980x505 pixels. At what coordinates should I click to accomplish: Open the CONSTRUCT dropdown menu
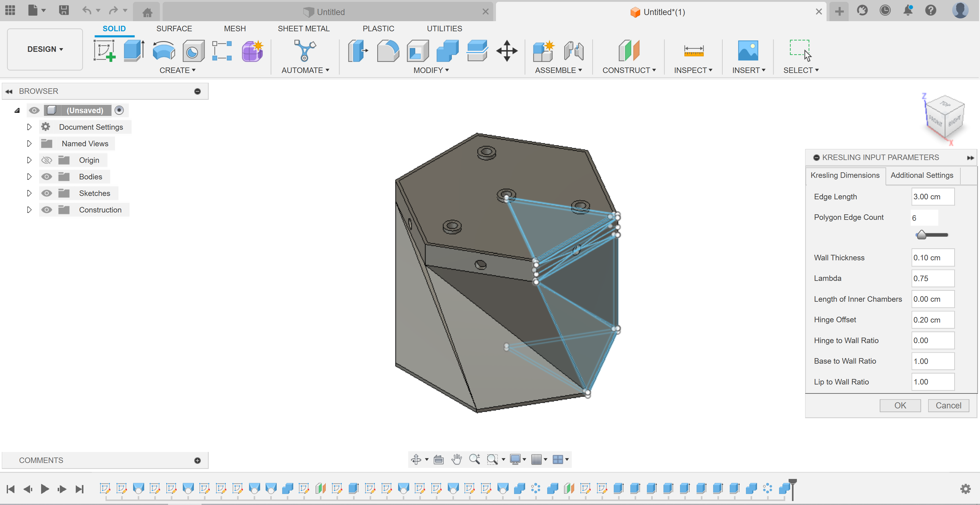(628, 70)
